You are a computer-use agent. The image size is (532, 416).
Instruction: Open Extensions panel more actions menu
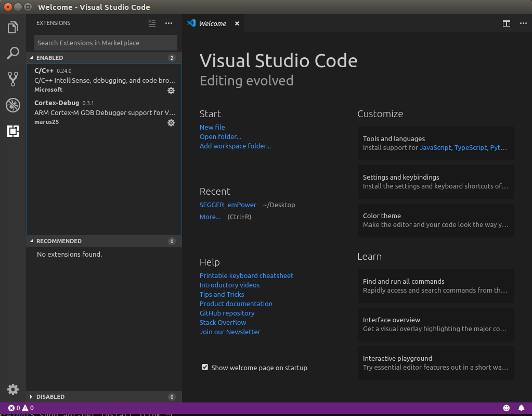tap(168, 23)
